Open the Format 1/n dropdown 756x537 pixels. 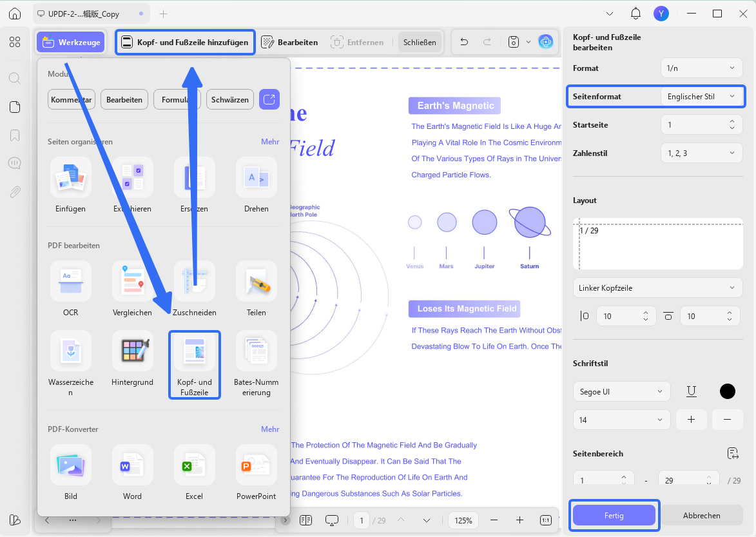(x=701, y=68)
